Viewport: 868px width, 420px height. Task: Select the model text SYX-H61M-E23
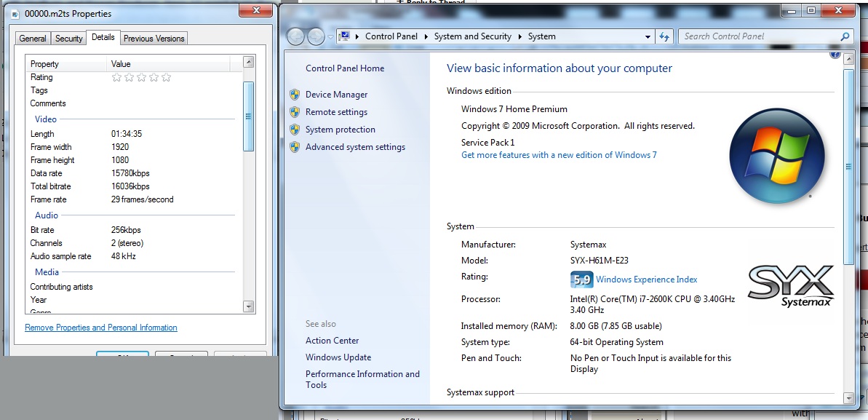[x=599, y=260]
